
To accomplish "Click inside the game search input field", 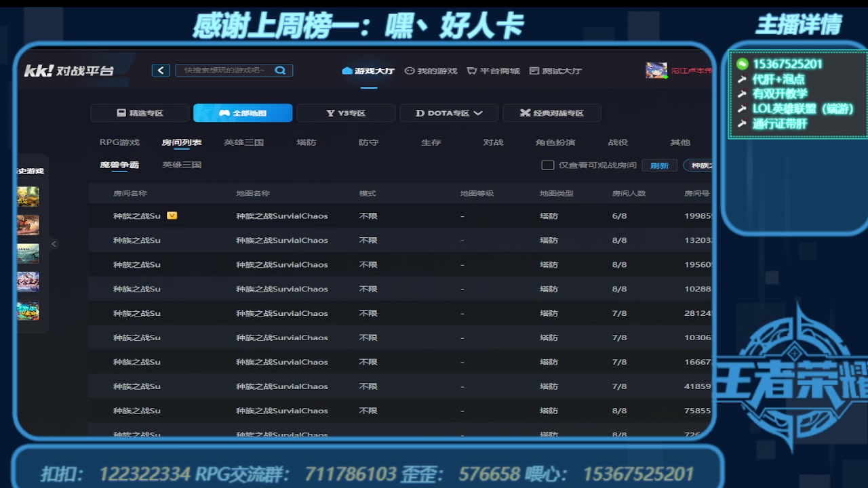I will click(x=224, y=70).
